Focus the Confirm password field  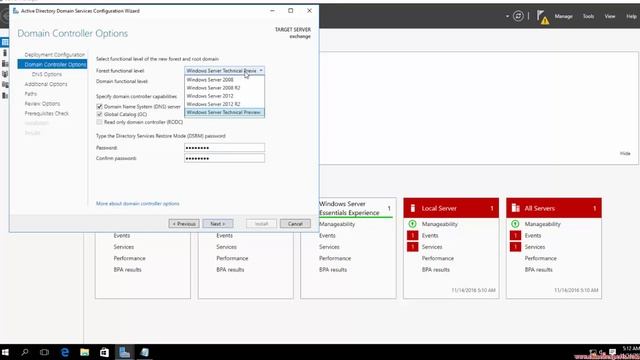[224, 158]
